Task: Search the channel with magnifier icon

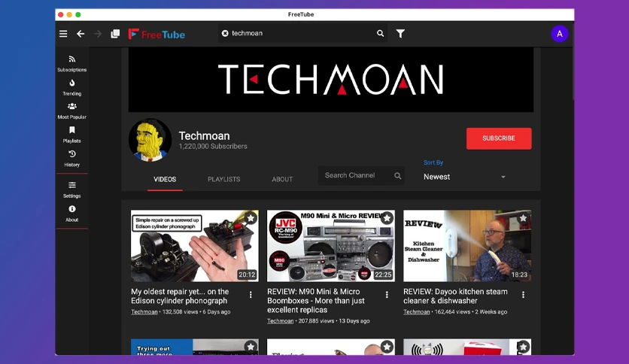Action: tap(397, 175)
